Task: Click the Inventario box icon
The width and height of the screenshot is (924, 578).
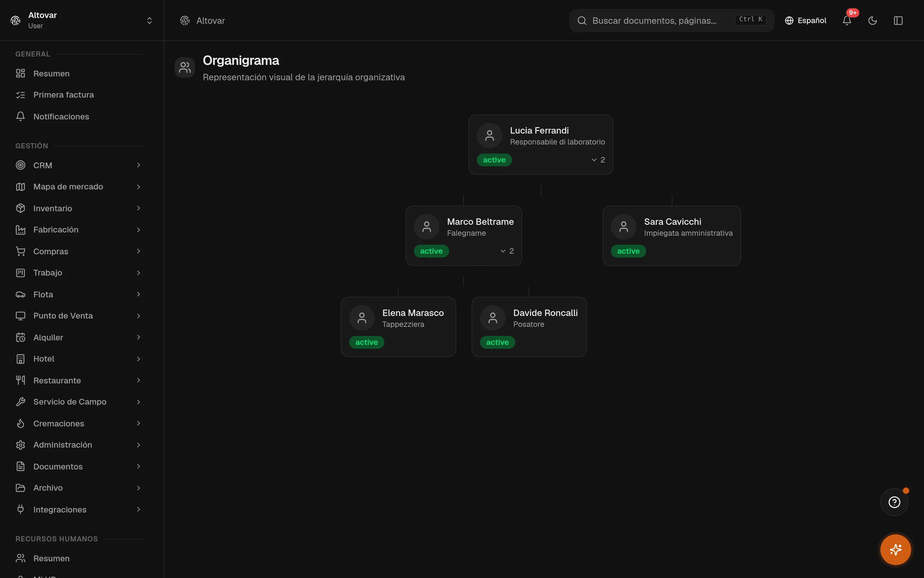Action: tap(21, 208)
